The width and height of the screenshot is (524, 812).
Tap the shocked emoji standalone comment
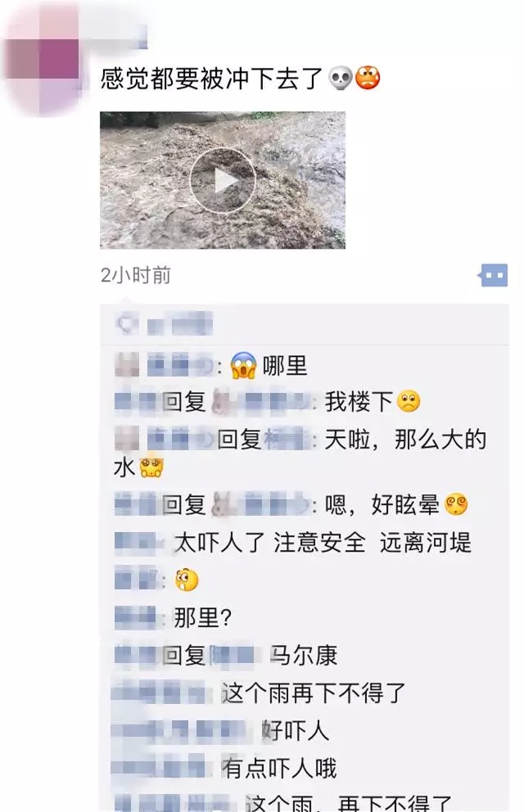[x=187, y=580]
